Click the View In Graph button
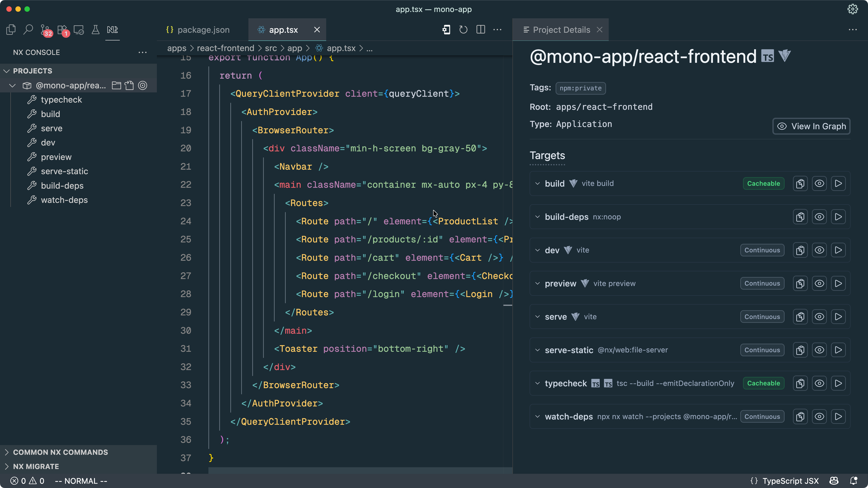The width and height of the screenshot is (868, 488). 811,126
